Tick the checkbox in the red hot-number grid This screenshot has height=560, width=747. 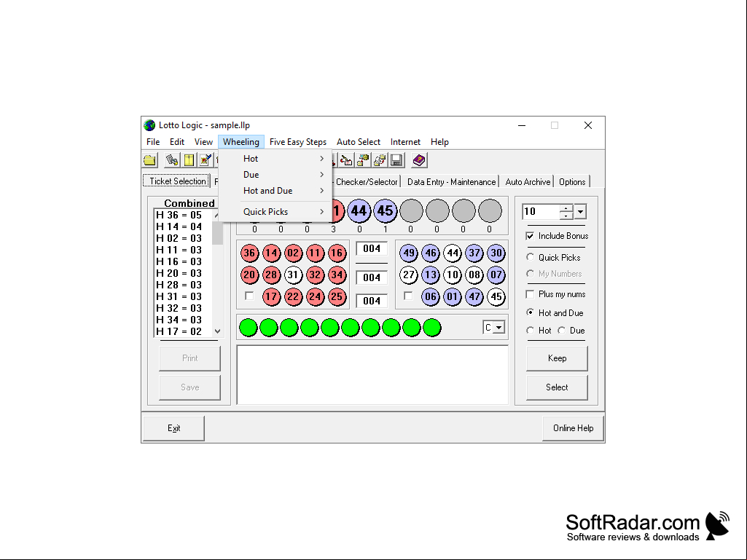[x=249, y=296]
